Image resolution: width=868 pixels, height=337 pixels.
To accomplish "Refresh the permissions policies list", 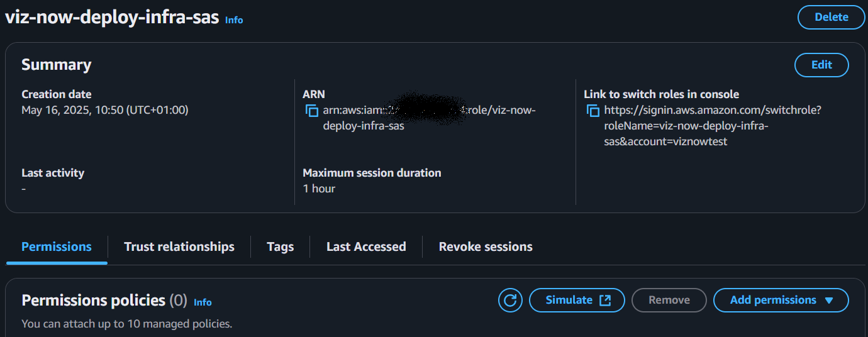I will pyautogui.click(x=510, y=301).
